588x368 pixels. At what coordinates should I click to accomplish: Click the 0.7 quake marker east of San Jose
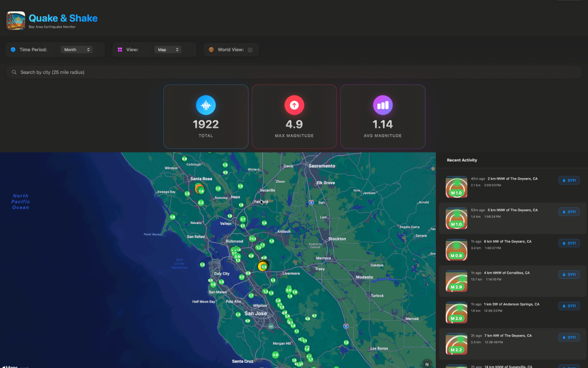[x=314, y=316]
